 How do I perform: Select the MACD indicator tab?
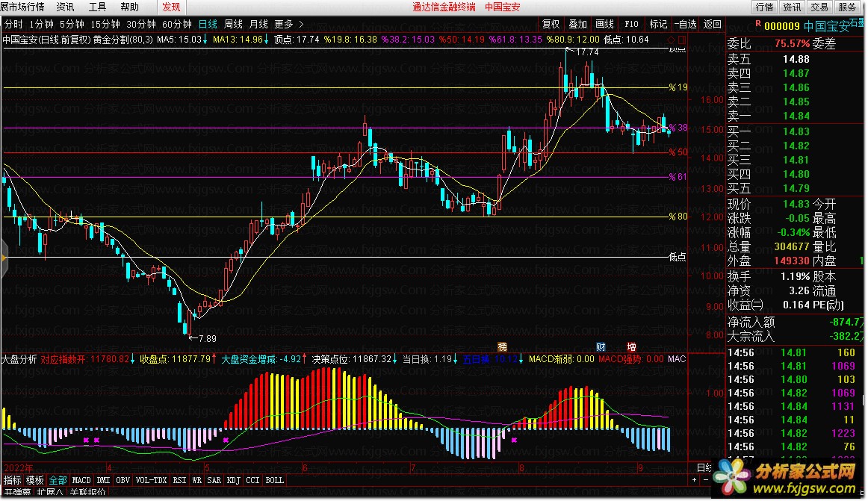(81, 480)
